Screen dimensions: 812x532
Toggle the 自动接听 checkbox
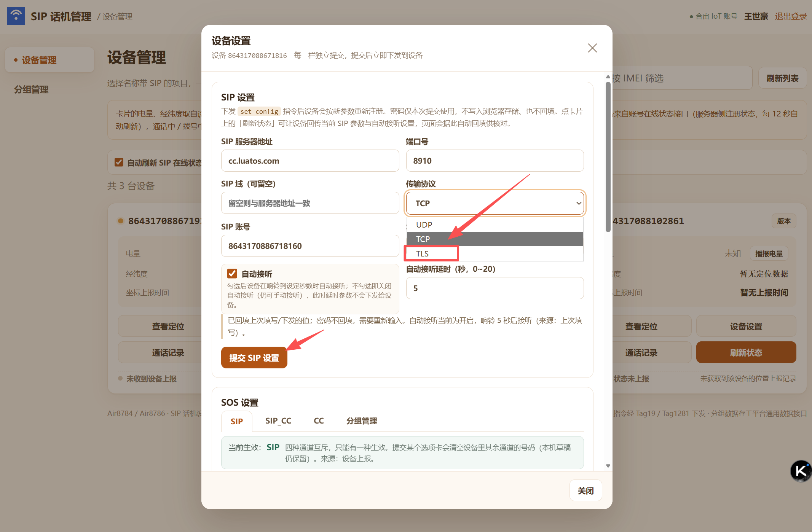tap(232, 274)
